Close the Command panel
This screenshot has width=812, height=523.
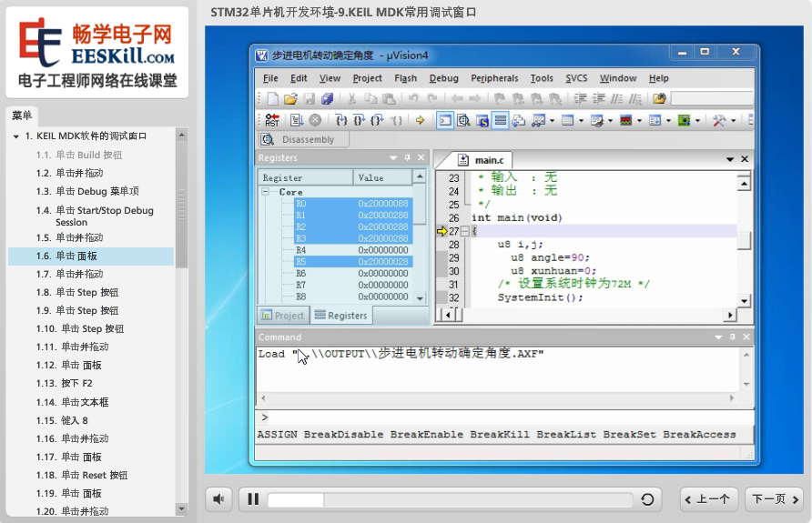coord(746,337)
